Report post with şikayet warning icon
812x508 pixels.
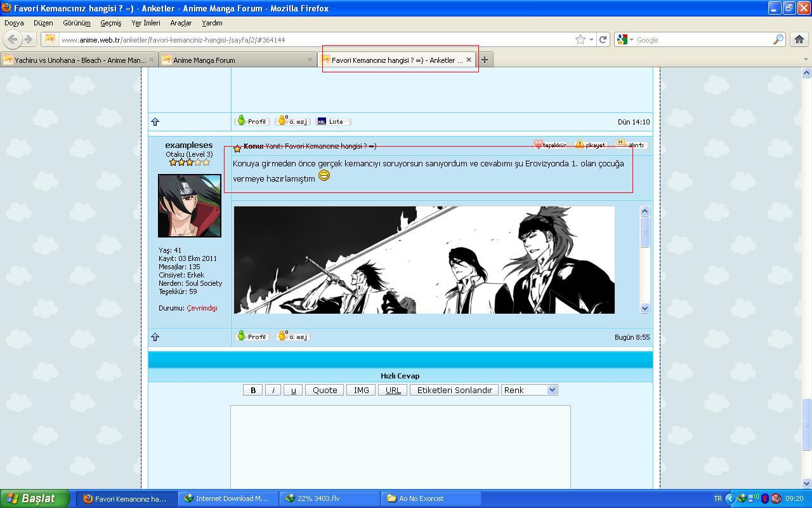pos(590,145)
